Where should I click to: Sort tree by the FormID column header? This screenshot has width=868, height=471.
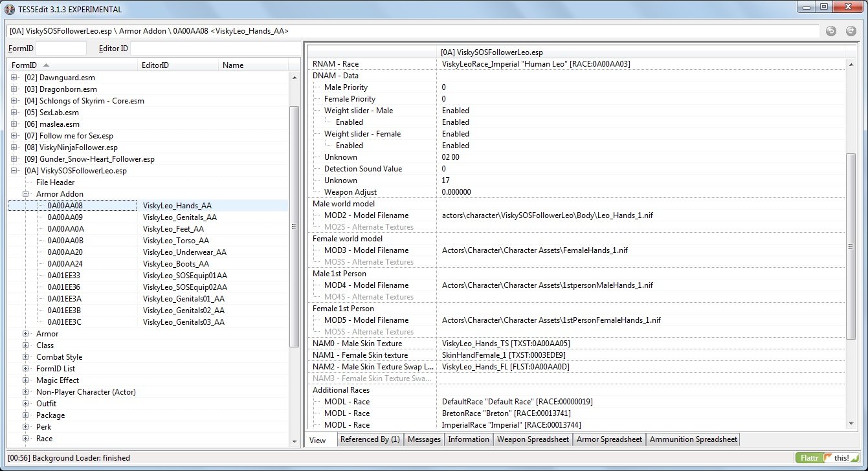[x=72, y=65]
